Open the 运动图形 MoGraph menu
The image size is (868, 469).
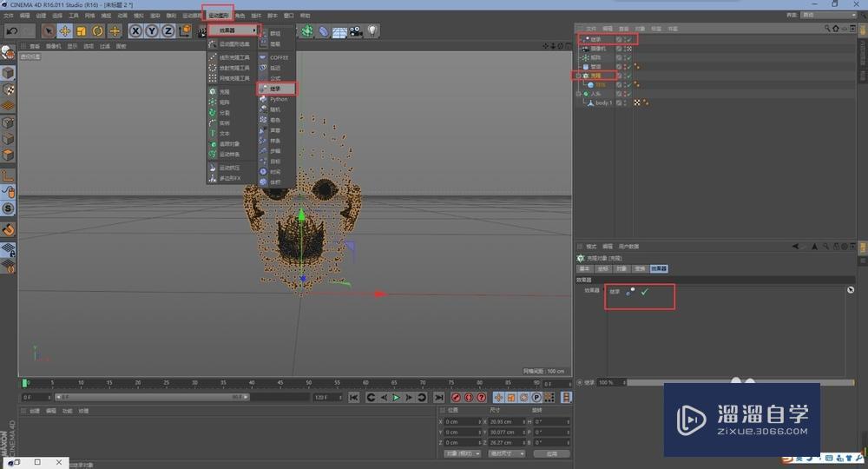point(218,15)
